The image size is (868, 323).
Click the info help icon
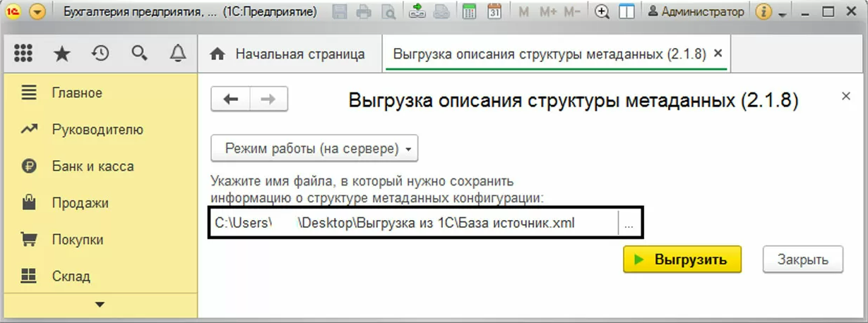(x=763, y=12)
